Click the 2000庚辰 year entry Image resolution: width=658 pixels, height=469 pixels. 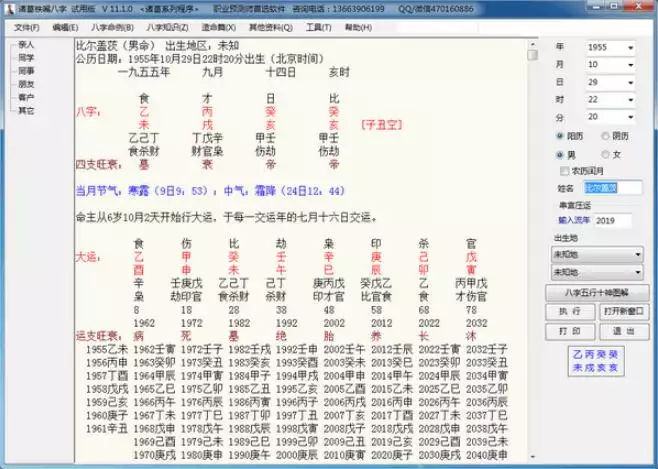(297, 455)
